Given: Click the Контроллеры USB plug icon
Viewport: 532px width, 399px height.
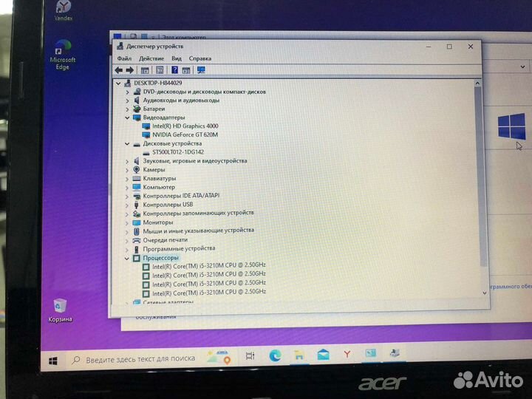Looking at the screenshot, I should [137, 205].
